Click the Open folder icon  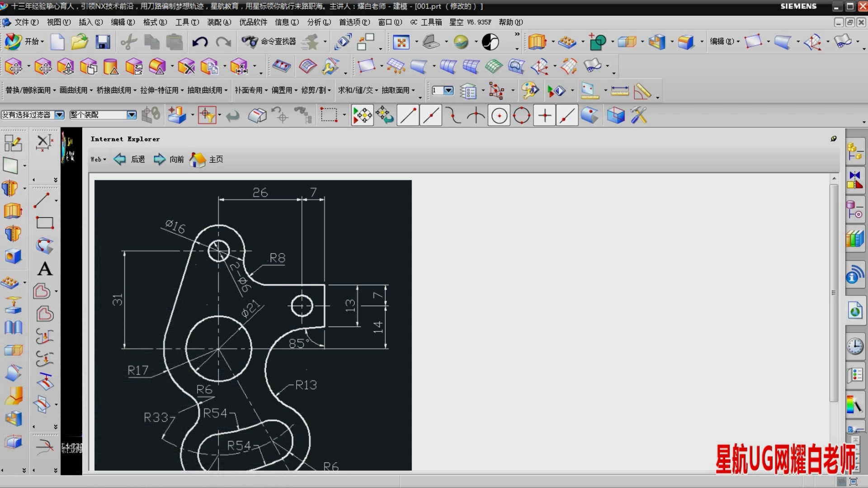click(x=80, y=42)
